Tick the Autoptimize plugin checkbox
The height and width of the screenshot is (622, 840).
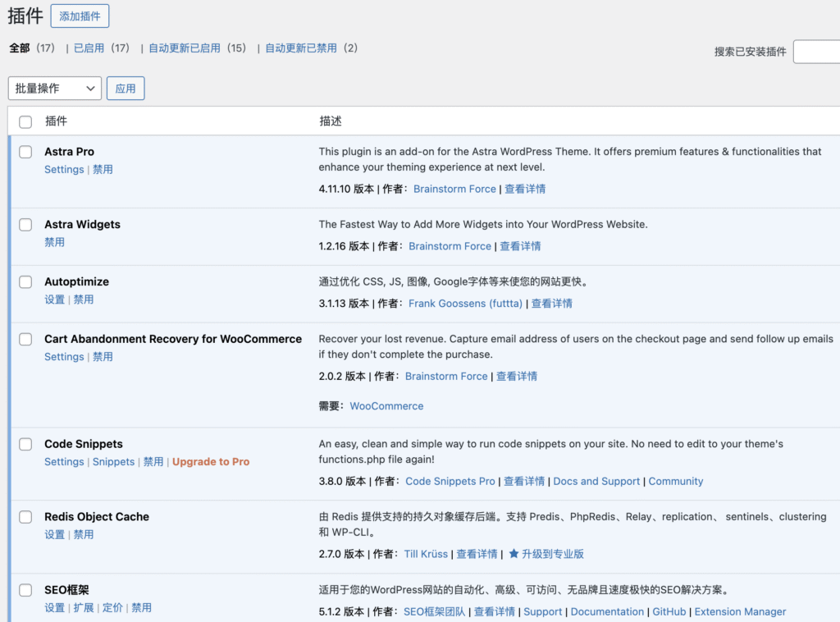coord(26,282)
